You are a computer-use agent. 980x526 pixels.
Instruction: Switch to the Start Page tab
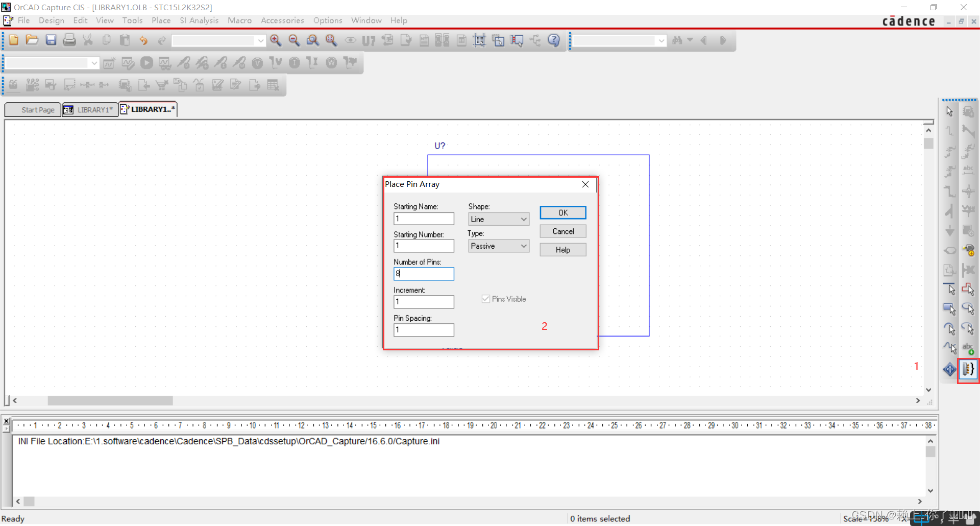coord(33,110)
